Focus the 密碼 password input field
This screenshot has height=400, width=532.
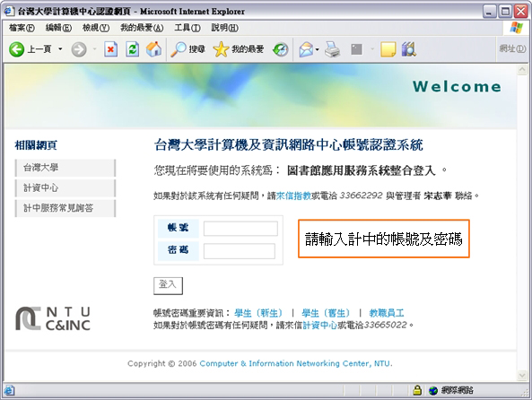(240, 251)
